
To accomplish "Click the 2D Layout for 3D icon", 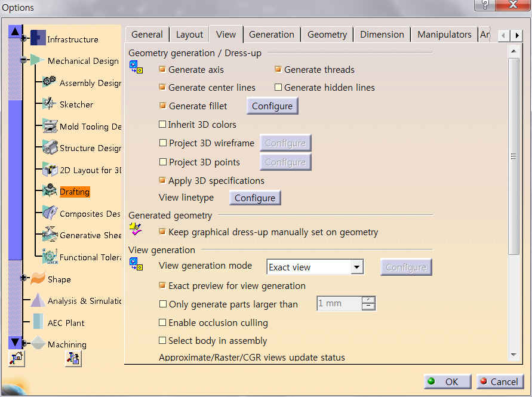I will (50, 170).
